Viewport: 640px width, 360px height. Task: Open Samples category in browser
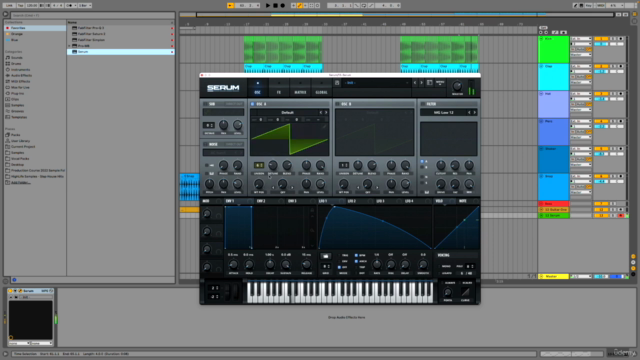(x=17, y=105)
